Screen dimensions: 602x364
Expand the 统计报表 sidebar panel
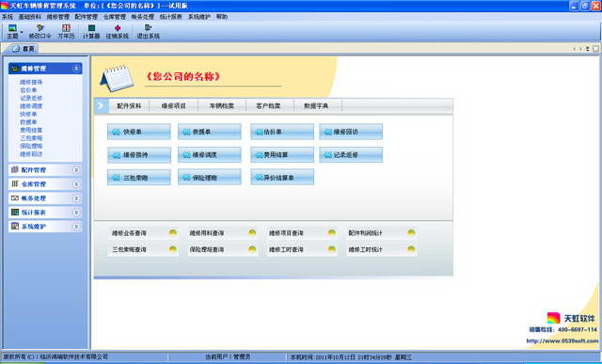coord(76,213)
